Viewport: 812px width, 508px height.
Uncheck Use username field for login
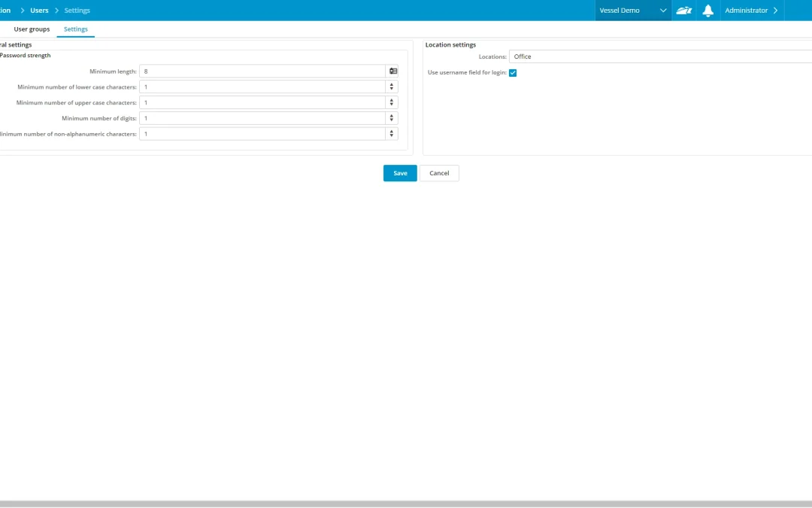click(513, 73)
